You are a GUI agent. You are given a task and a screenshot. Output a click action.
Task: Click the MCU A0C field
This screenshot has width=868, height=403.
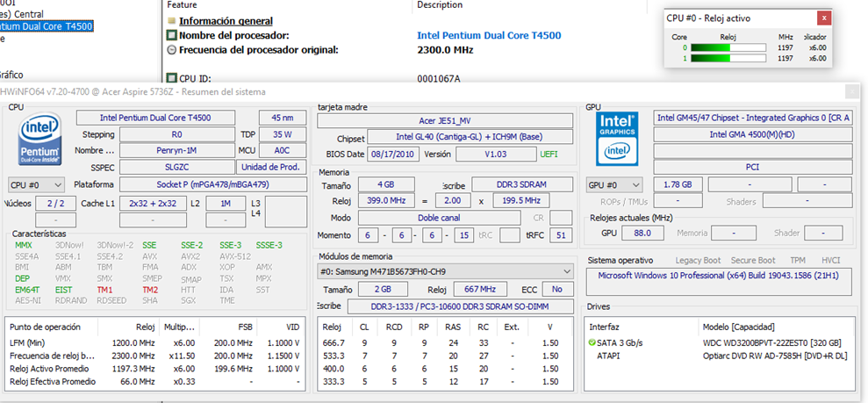pyautogui.click(x=283, y=150)
